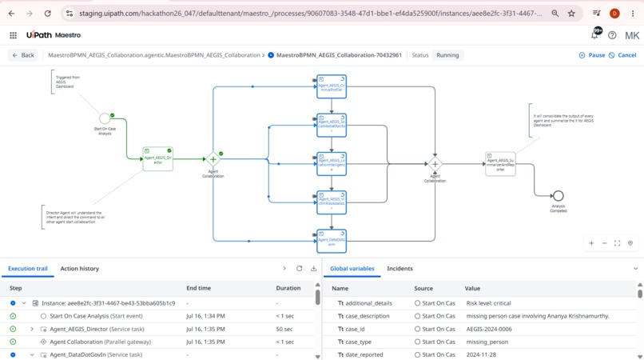Select the Agent_AEGIS_SocialMediaMonitor node
Image resolution: width=644 pixels, height=360 pixels.
click(x=332, y=125)
